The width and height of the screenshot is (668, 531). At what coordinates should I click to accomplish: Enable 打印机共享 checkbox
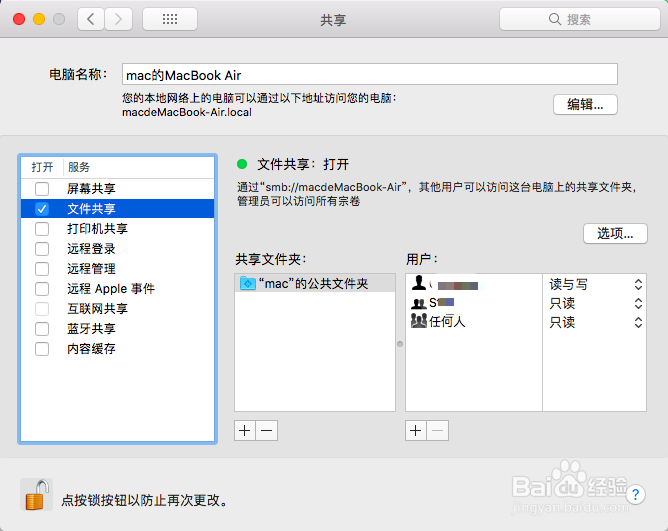(42, 229)
